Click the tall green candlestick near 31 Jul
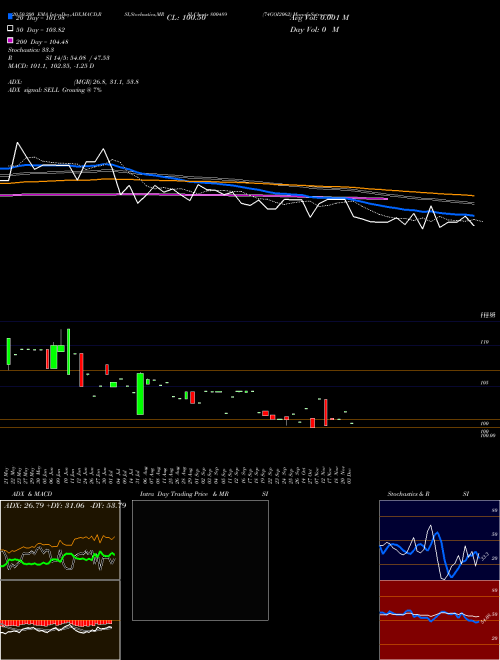This screenshot has width=500, height=660. pos(140,394)
